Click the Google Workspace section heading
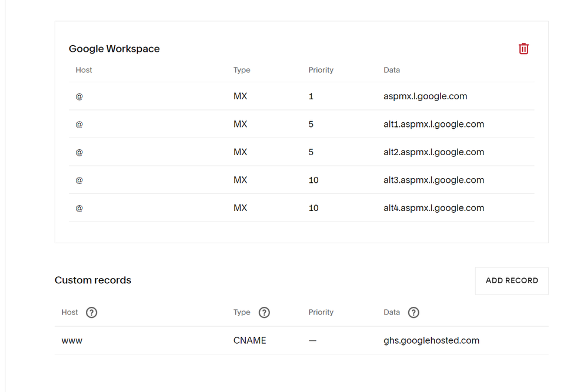Viewport: 587px width, 392px height. coord(114,49)
